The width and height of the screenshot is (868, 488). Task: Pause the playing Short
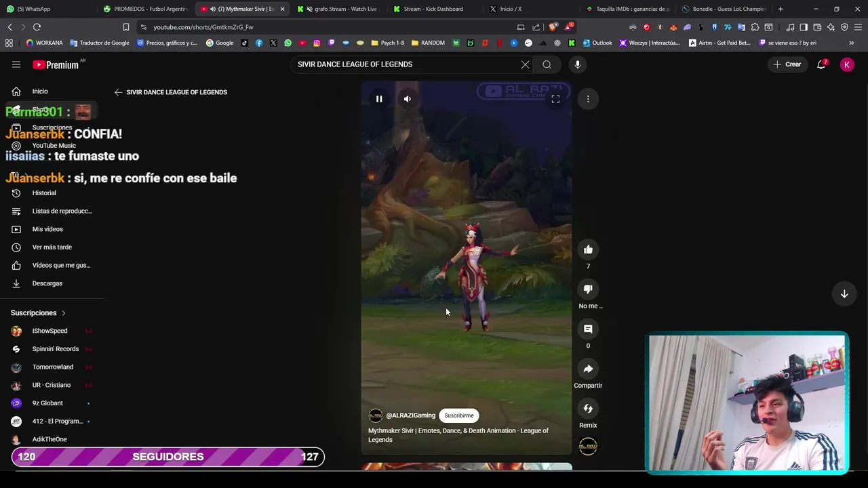click(379, 99)
